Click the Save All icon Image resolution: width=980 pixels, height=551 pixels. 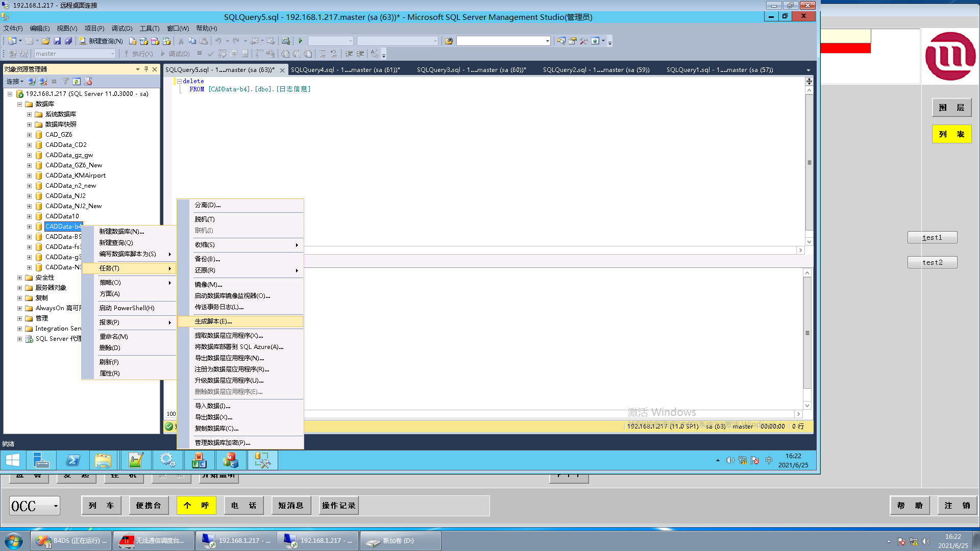(68, 41)
